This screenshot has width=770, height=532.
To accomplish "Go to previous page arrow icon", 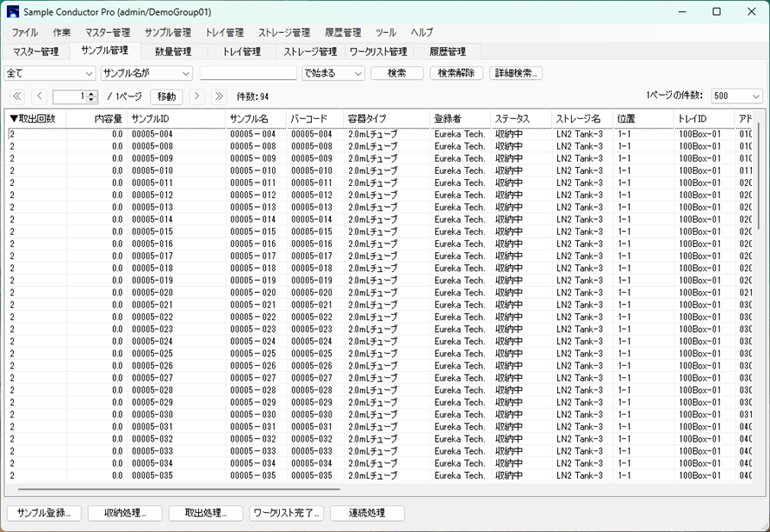I will (40, 96).
